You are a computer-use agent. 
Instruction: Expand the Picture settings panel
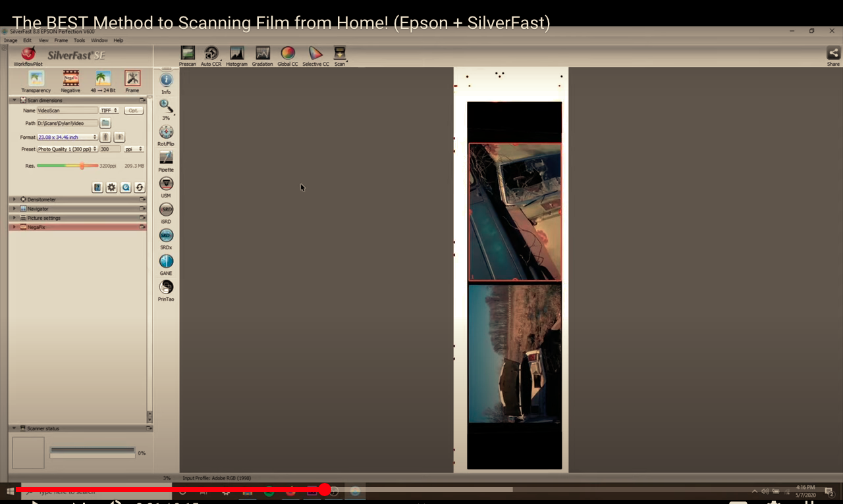[14, 218]
